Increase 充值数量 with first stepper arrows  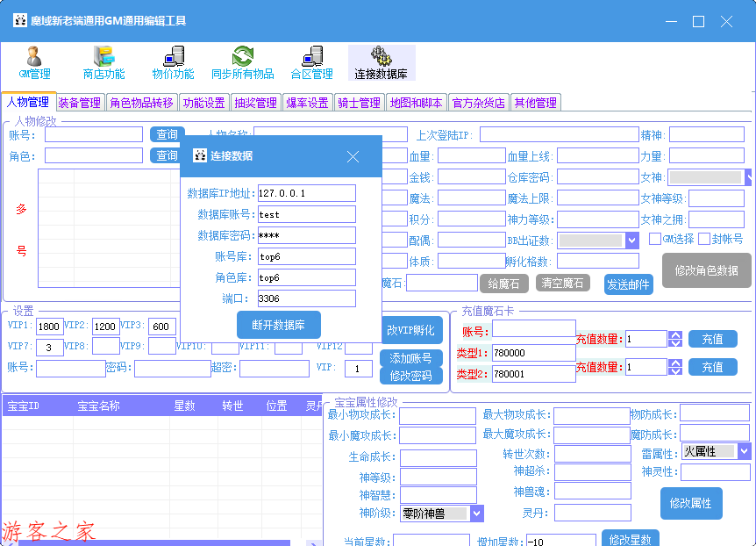coord(674,334)
